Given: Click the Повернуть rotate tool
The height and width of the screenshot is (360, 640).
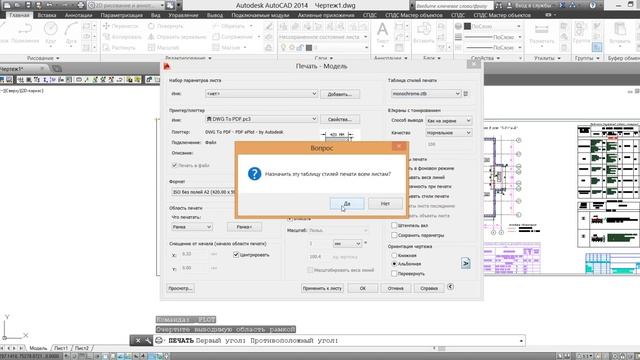Looking at the screenshot, I should click(x=166, y=26).
